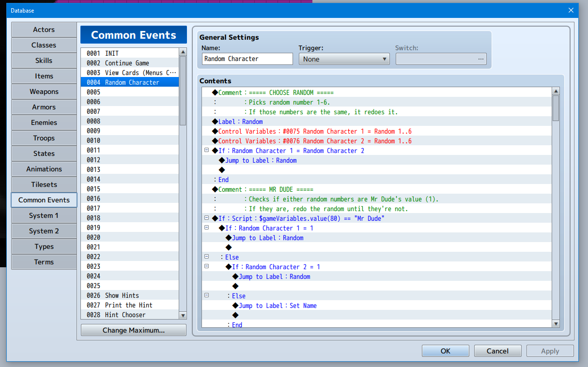588x367 pixels.
Task: Collapse the Else branch above If Random Character 2 = 1
Action: point(206,257)
